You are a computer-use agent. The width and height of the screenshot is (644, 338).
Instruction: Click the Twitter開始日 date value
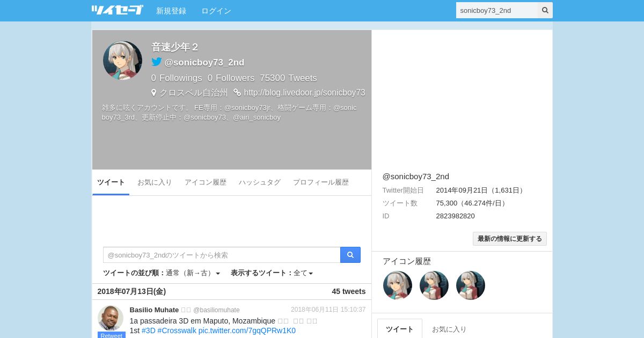481,190
